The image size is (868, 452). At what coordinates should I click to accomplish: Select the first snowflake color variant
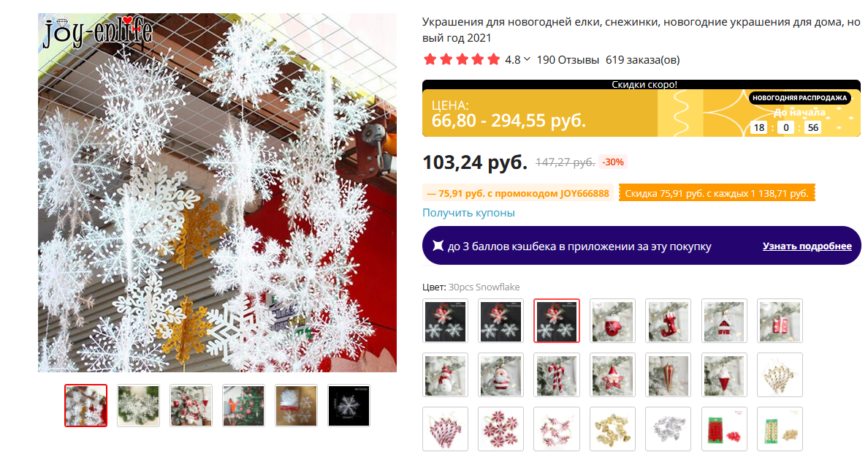click(x=445, y=321)
